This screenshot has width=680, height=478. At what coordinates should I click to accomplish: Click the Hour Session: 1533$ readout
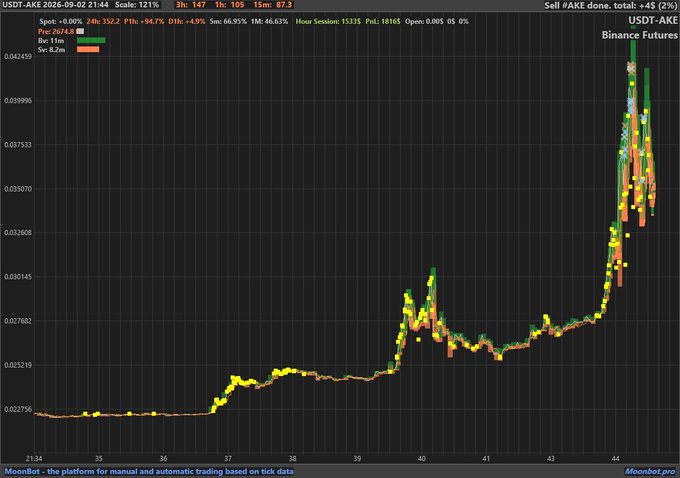pos(328,21)
